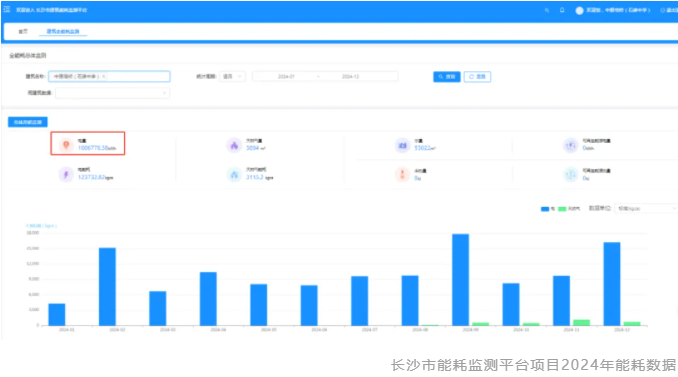Click the light blue gas energy icon
This screenshot has height=377, width=678.
[x=234, y=175]
